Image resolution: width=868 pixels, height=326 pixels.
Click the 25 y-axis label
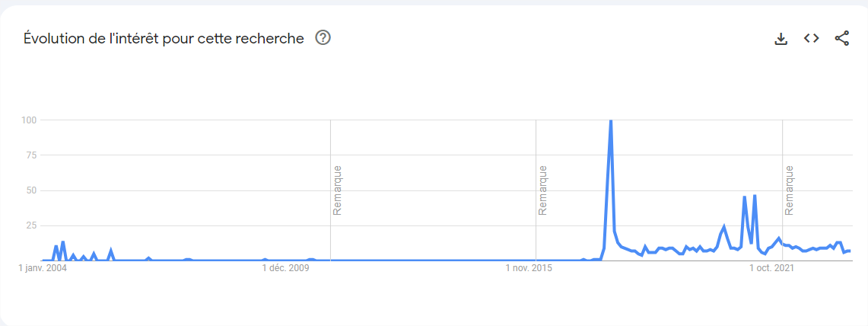[31, 225]
